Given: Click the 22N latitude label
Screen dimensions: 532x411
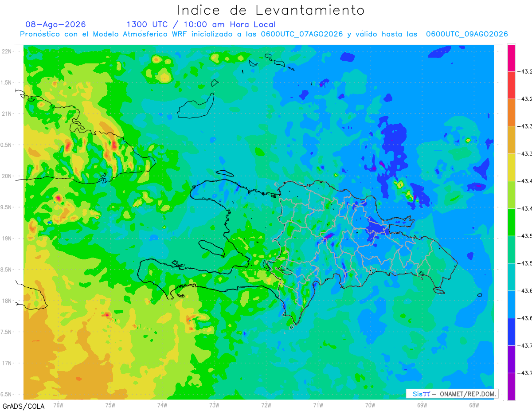Looking at the screenshot, I should [x=7, y=51].
